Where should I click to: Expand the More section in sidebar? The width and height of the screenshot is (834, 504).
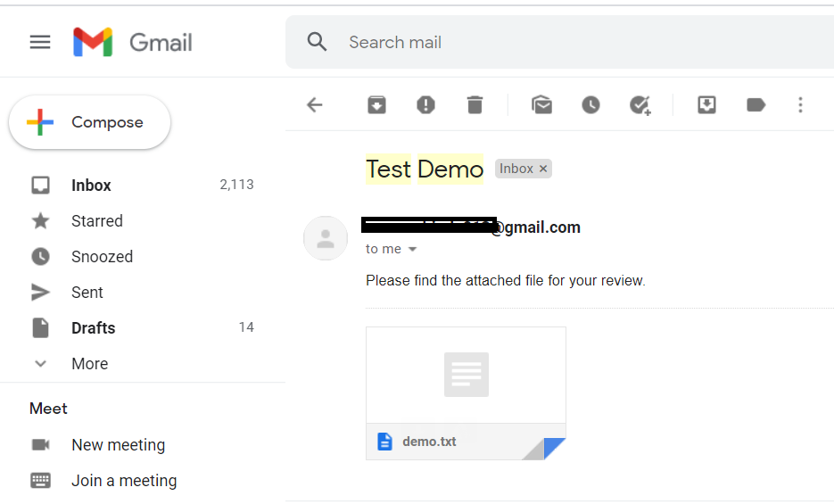[89, 364]
